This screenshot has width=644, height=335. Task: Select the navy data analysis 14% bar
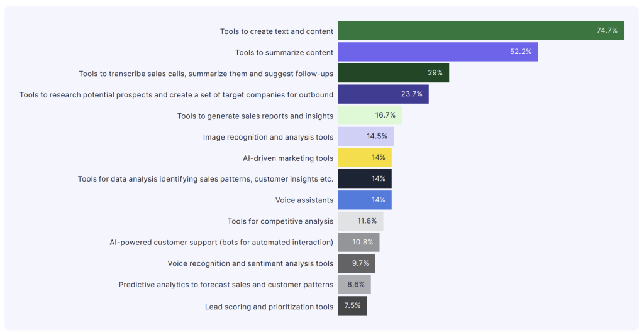click(x=365, y=178)
